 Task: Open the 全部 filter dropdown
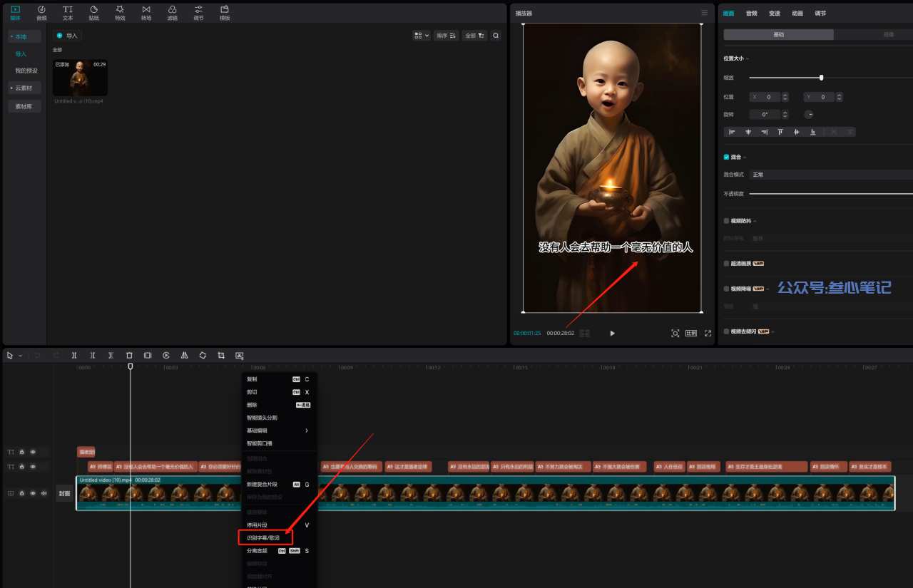click(x=474, y=35)
